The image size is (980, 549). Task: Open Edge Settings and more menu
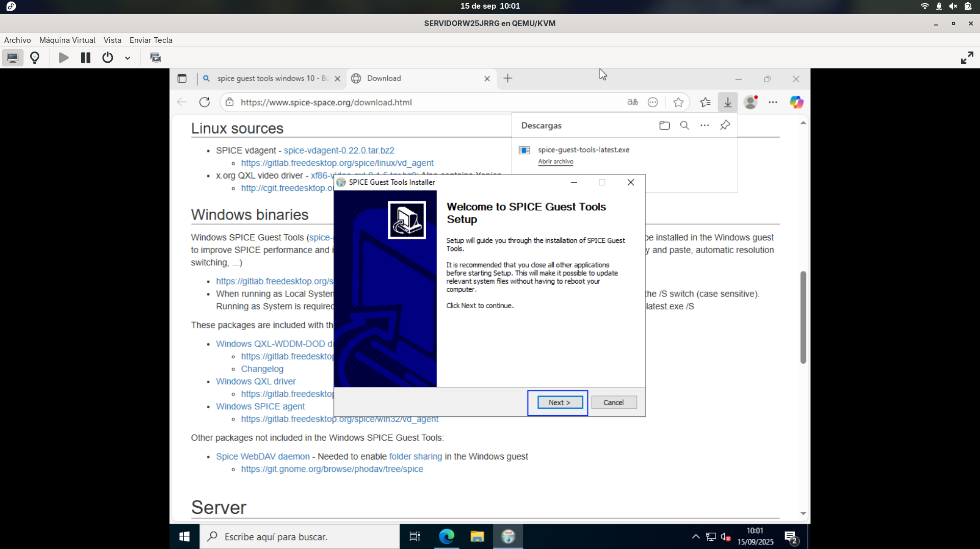pos(773,103)
